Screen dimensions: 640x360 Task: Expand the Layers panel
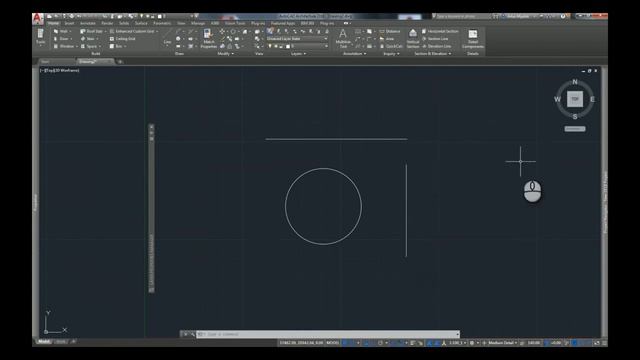298,53
